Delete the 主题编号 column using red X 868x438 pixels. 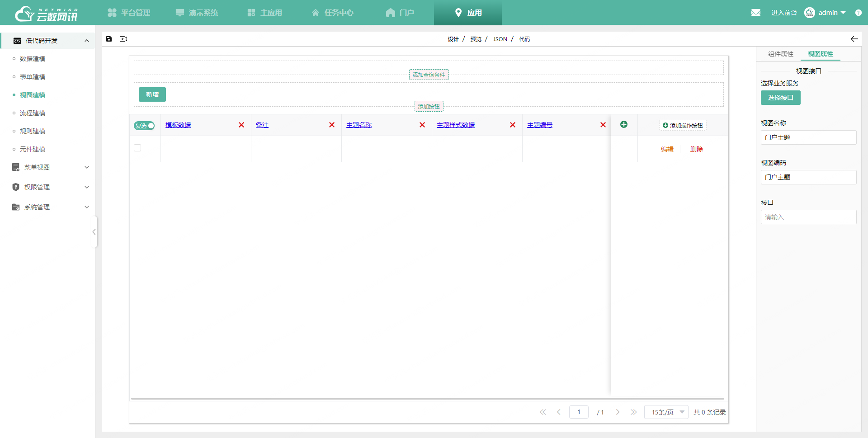(x=603, y=125)
